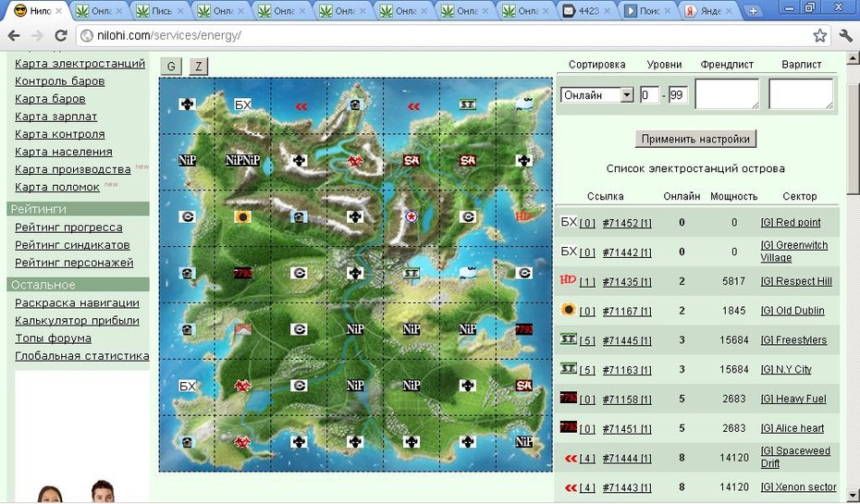
Task: Click ST icon in Freestylers row
Action: point(568,338)
